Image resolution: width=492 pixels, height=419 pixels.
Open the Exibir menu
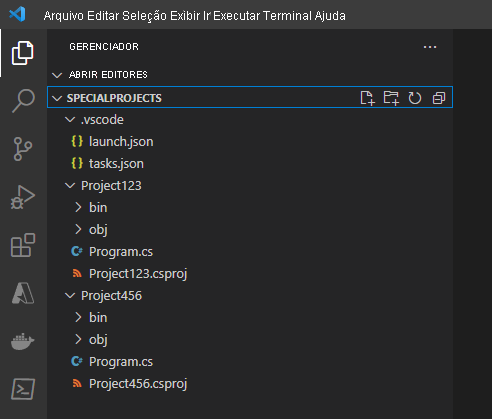pyautogui.click(x=185, y=16)
